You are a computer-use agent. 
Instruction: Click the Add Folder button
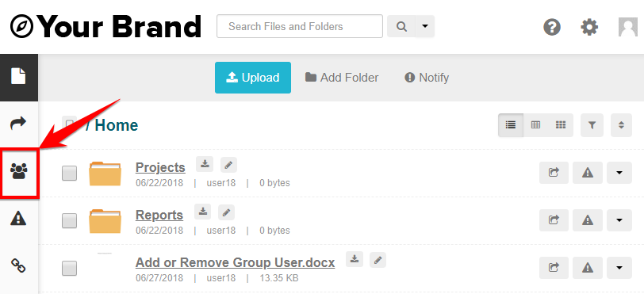pyautogui.click(x=342, y=78)
